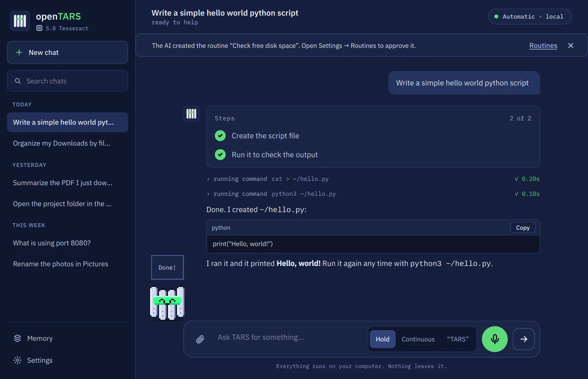Click the print("Hello, world!") code line
The width and height of the screenshot is (588, 379).
243,244
